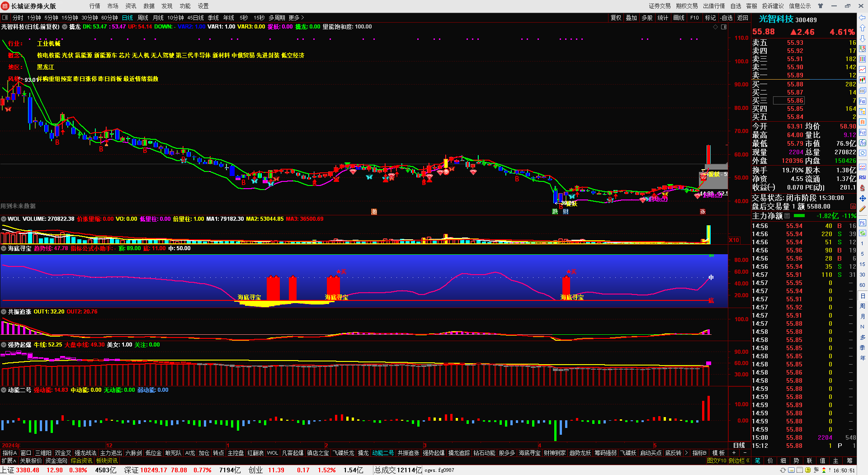Click the minus button to remove indicator panel
868x475 pixels.
pyautogui.click(x=745, y=453)
